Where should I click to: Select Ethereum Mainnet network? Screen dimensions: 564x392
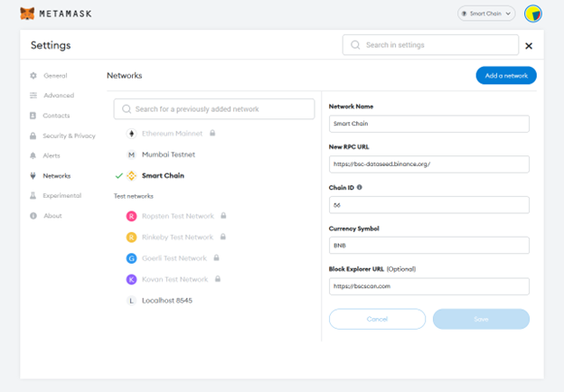[x=172, y=134]
